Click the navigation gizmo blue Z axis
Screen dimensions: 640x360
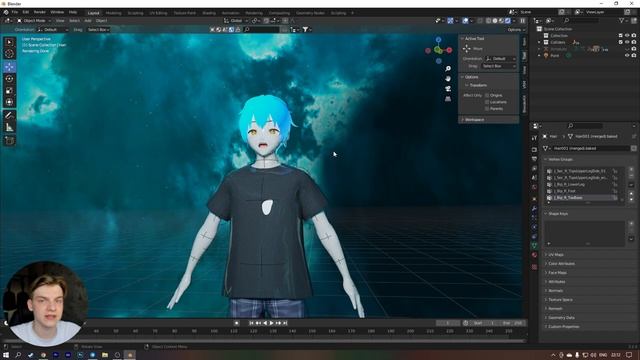click(438, 40)
